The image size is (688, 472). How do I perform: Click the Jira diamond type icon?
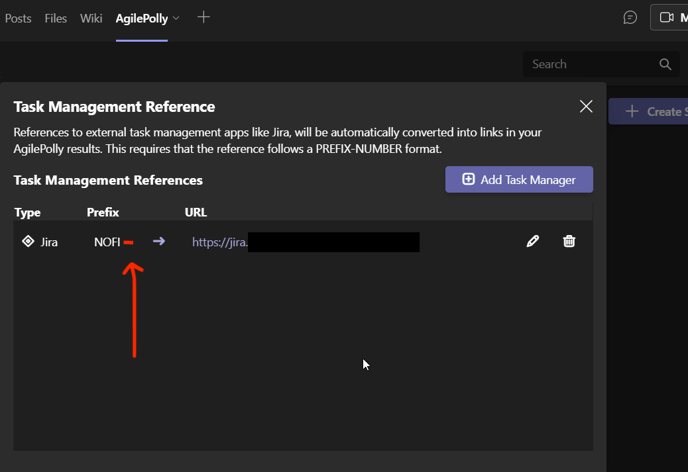coord(28,241)
